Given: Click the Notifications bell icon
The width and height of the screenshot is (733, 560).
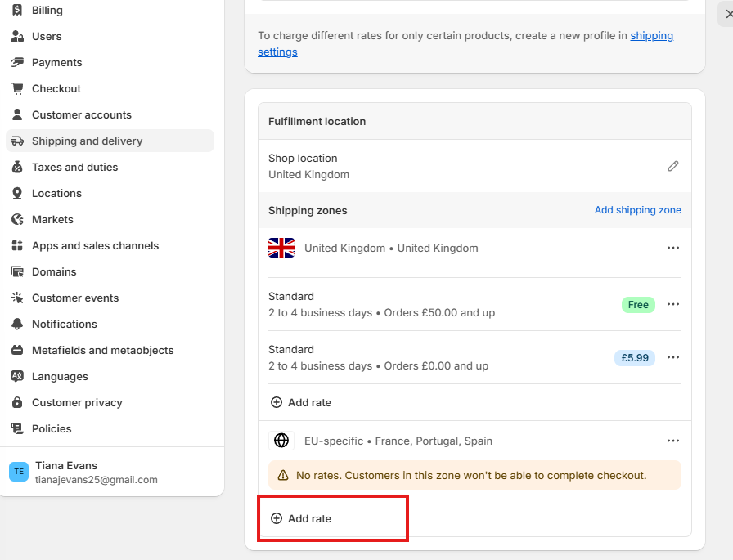Looking at the screenshot, I should tap(17, 324).
